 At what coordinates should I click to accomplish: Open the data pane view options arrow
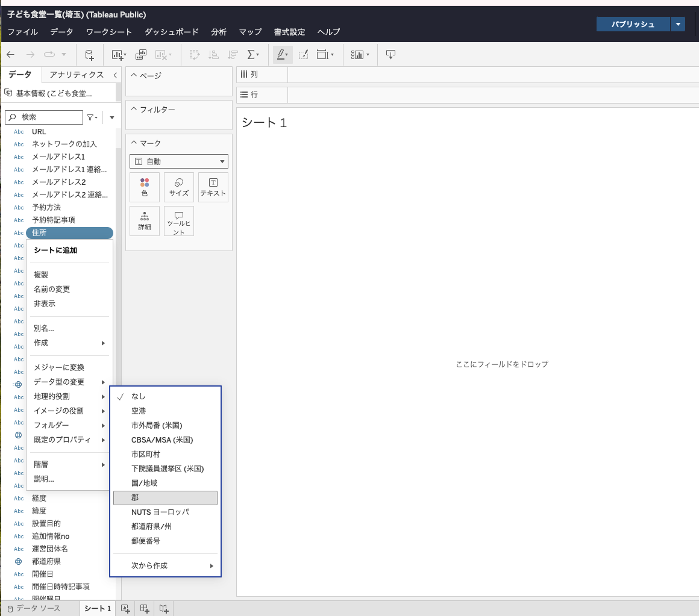coord(112,117)
